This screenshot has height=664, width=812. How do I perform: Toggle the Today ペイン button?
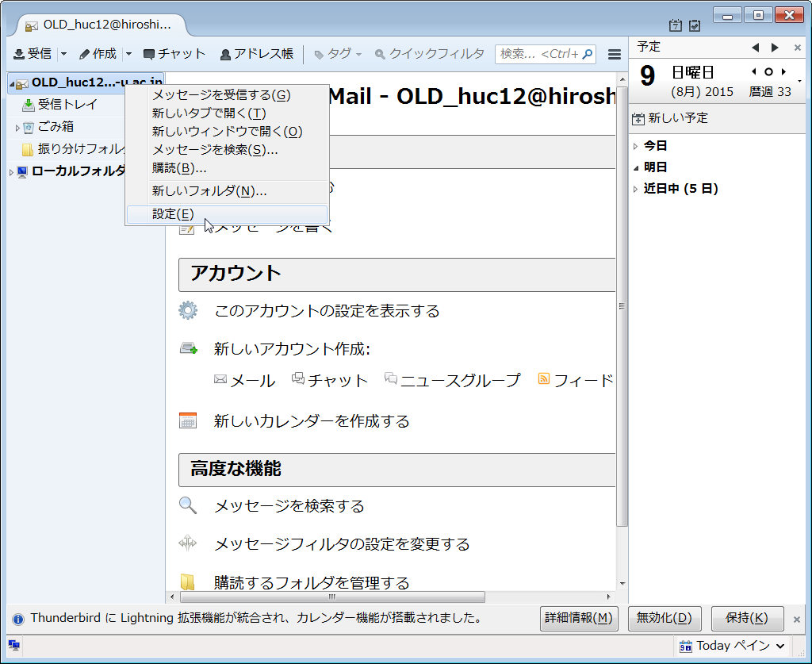pos(732,646)
